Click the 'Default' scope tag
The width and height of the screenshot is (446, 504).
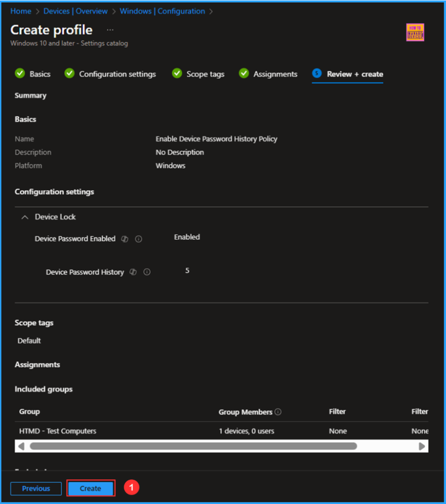tap(29, 341)
